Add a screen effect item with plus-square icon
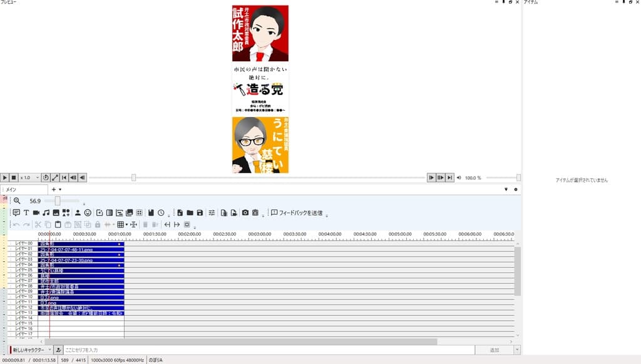The width and height of the screenshot is (641, 364). tap(100, 213)
